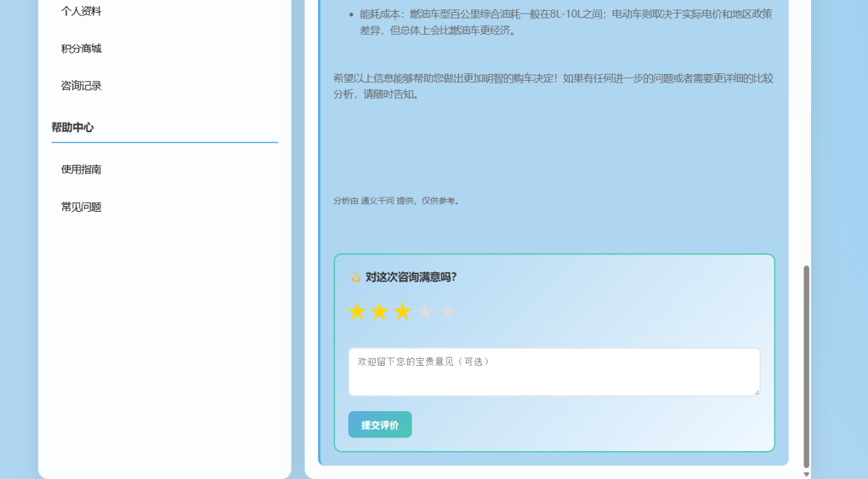Click the comet icon beside satisfaction heading
Viewport: 868px width, 479px height.
[355, 277]
